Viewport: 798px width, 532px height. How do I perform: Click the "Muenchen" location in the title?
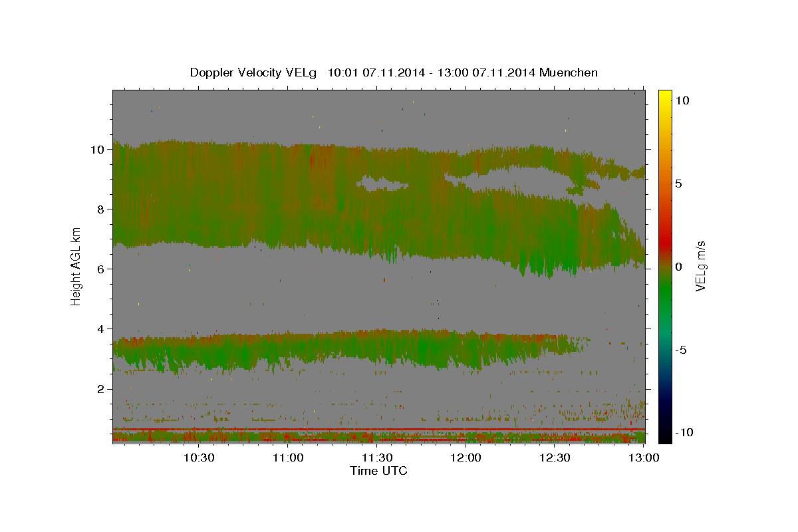click(x=569, y=72)
